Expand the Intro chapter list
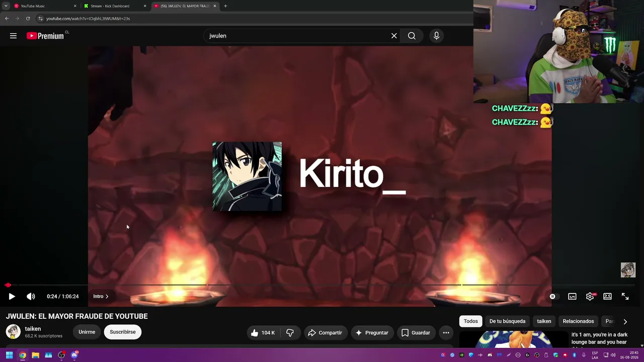644x362 pixels. 101,297
